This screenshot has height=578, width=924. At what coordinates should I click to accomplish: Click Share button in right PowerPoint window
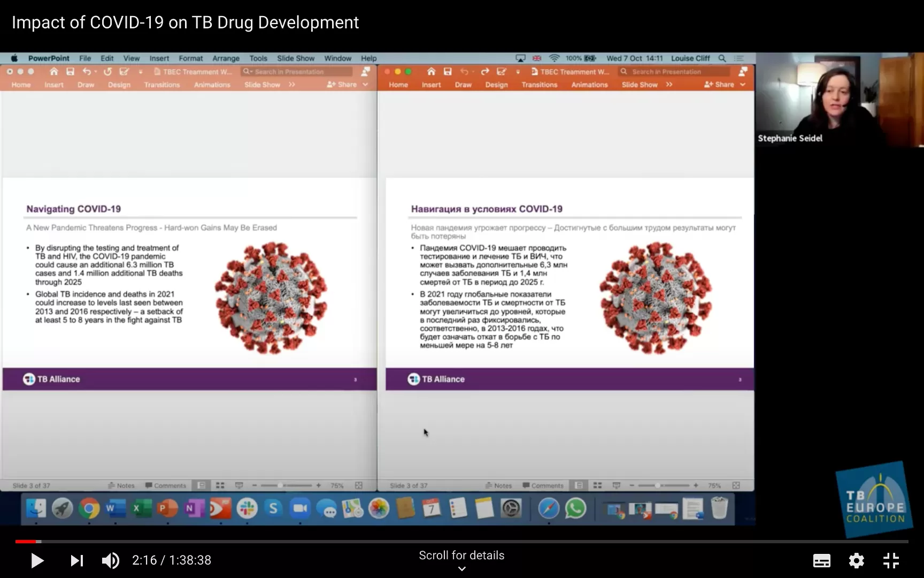click(x=719, y=85)
